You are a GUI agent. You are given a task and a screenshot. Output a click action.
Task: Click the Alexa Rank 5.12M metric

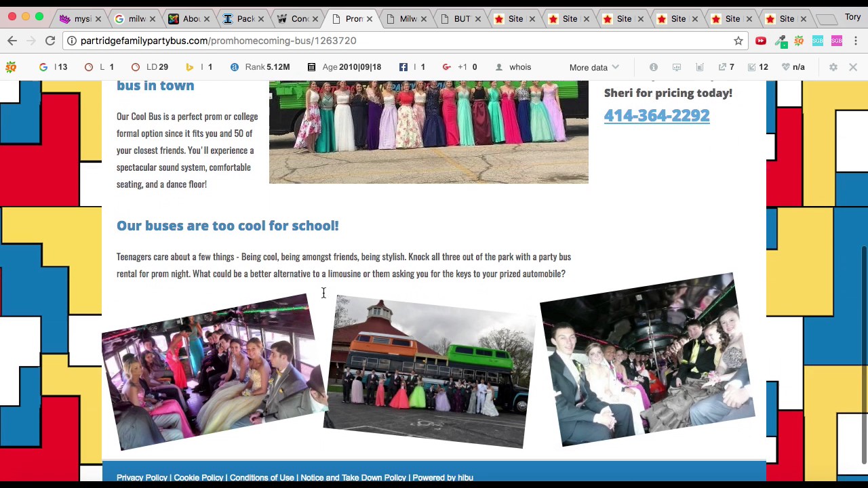click(x=260, y=67)
